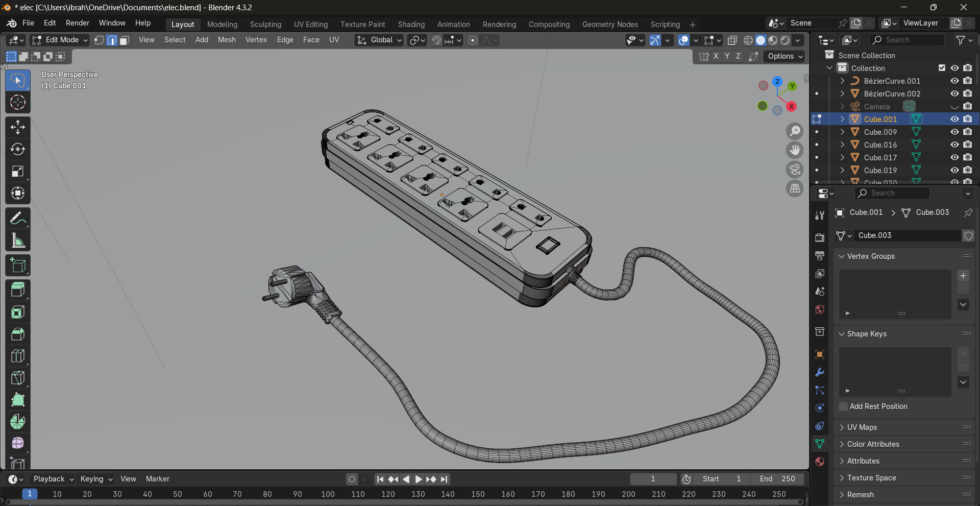Viewport: 980px width, 506px height.
Task: Jump to the end frame
Action: 444,479
